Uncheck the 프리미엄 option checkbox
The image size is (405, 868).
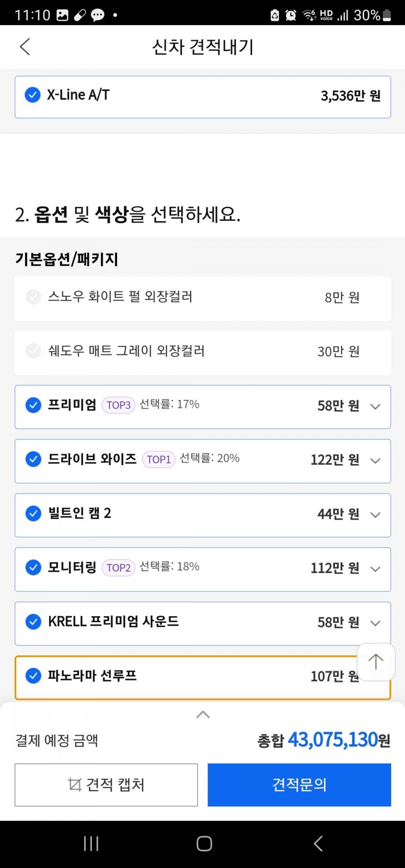point(33,405)
